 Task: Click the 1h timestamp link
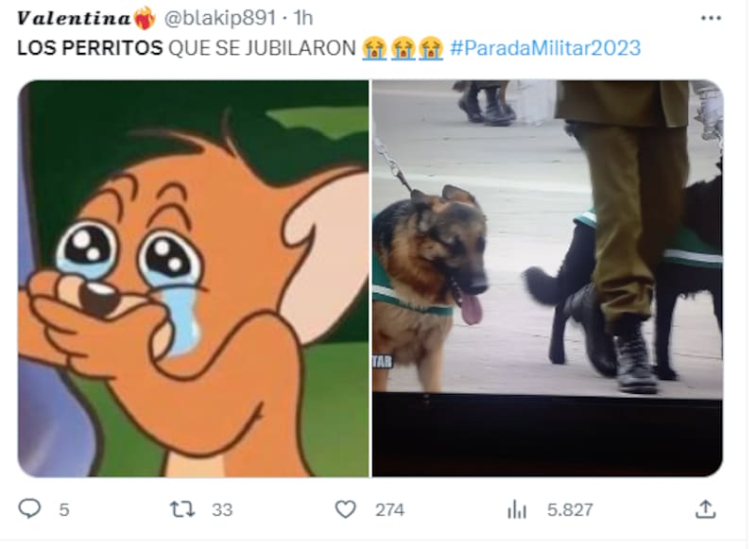click(303, 18)
